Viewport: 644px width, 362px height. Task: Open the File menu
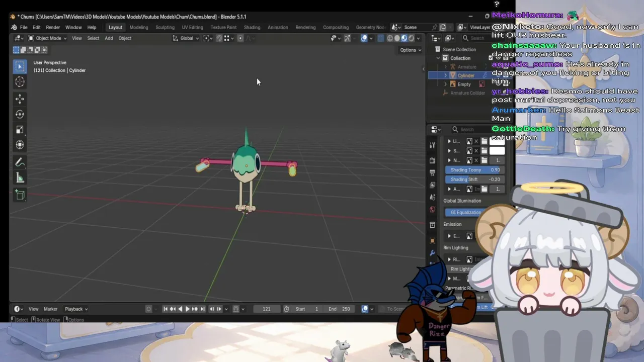click(24, 27)
